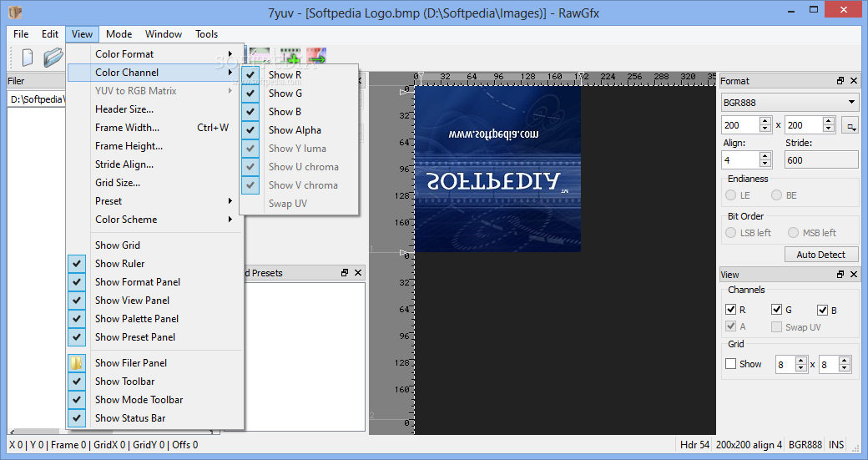Image resolution: width=868 pixels, height=460 pixels.
Task: Open the Mode menu
Action: click(119, 33)
